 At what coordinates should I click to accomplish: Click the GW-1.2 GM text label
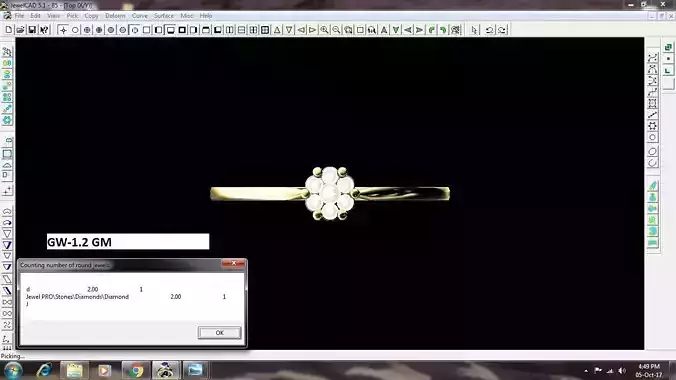(x=79, y=242)
